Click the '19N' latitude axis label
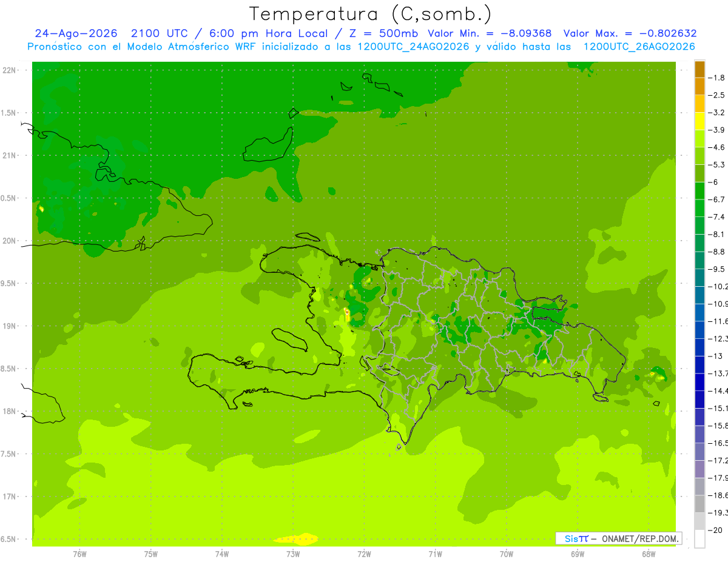728x562 pixels. (x=10, y=326)
